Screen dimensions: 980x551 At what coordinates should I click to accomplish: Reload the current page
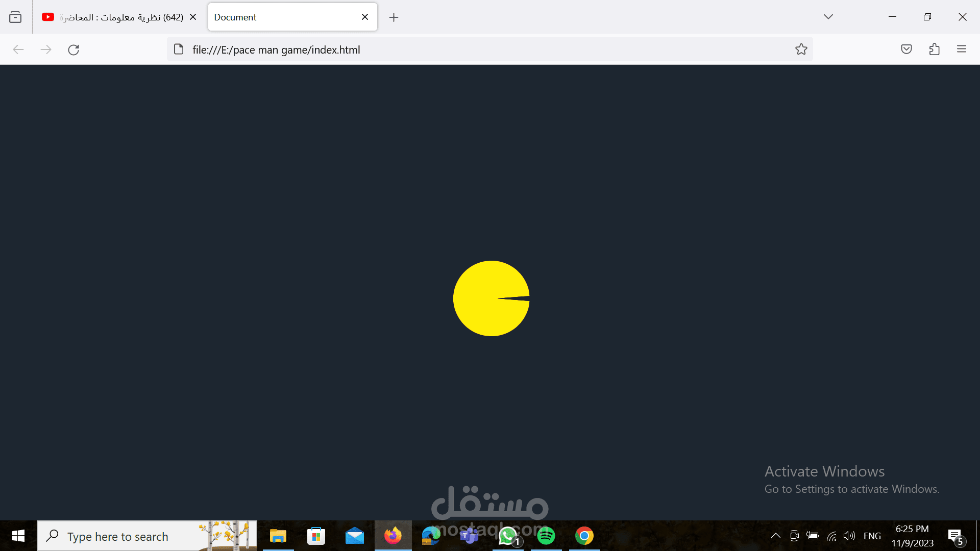click(x=73, y=49)
